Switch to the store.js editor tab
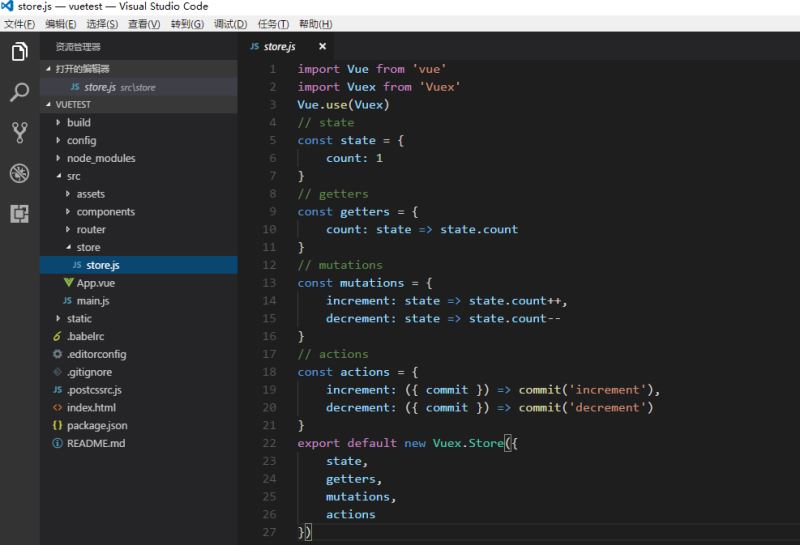This screenshot has height=545, width=800. coord(288,46)
